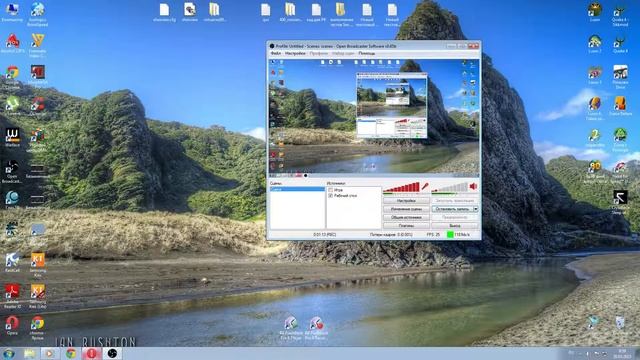The image size is (640, 360).
Task: Expand the Остановить запись dropdown arrow
Action: (x=476, y=209)
